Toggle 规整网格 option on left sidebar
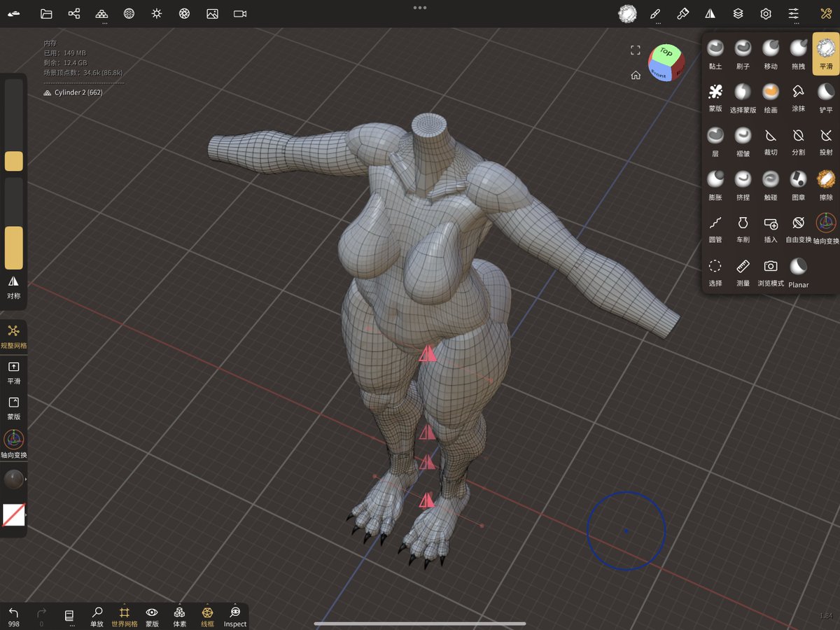This screenshot has height=630, width=840. click(x=14, y=336)
